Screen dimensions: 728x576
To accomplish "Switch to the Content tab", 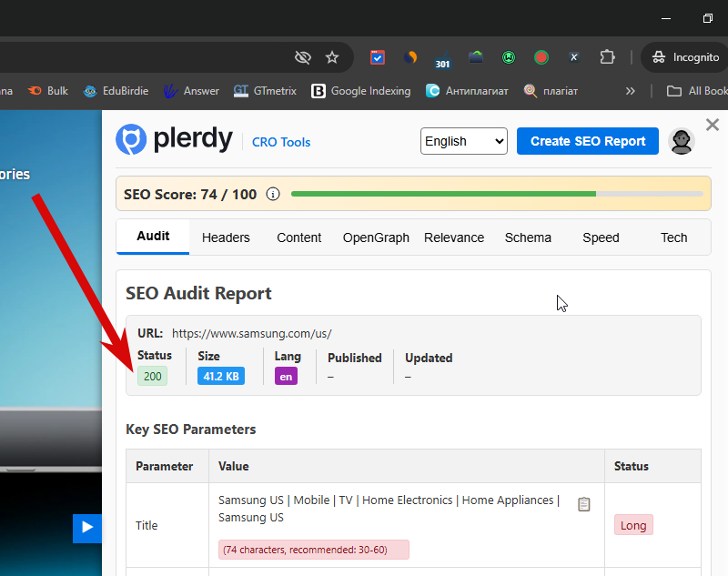I will tap(299, 237).
